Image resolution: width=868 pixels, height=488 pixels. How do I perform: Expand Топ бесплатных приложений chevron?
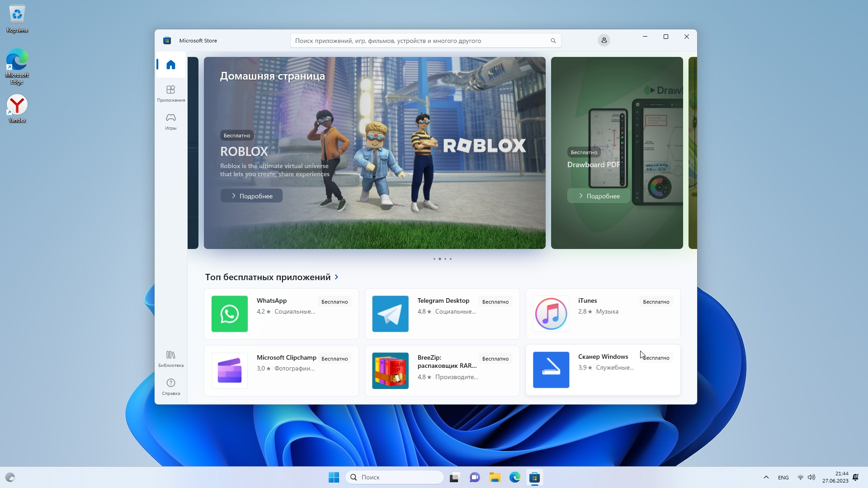(336, 277)
